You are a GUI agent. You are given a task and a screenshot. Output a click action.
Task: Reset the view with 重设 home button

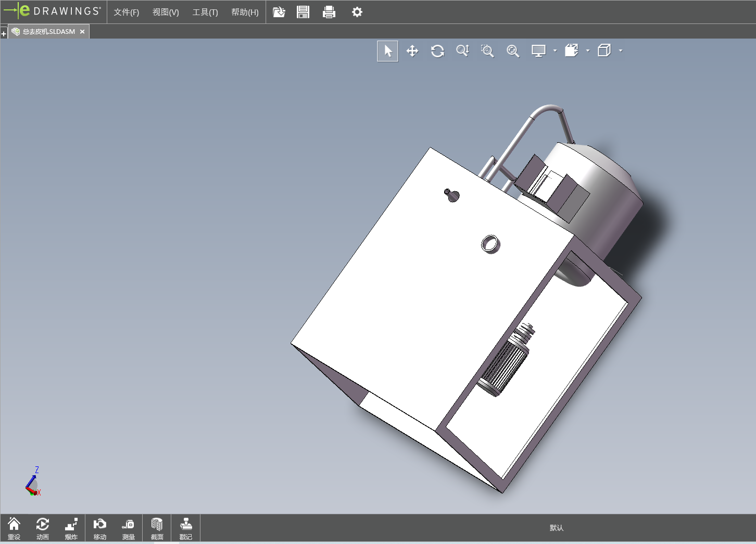pos(14,528)
